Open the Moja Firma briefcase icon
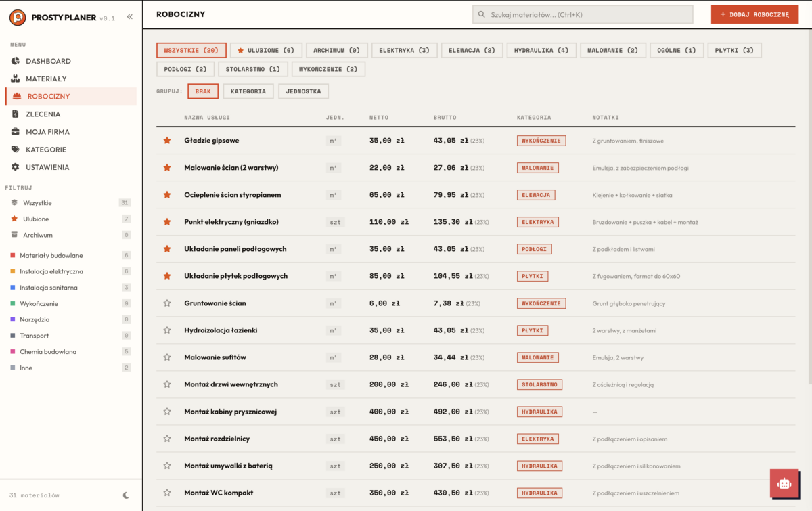 (x=16, y=131)
